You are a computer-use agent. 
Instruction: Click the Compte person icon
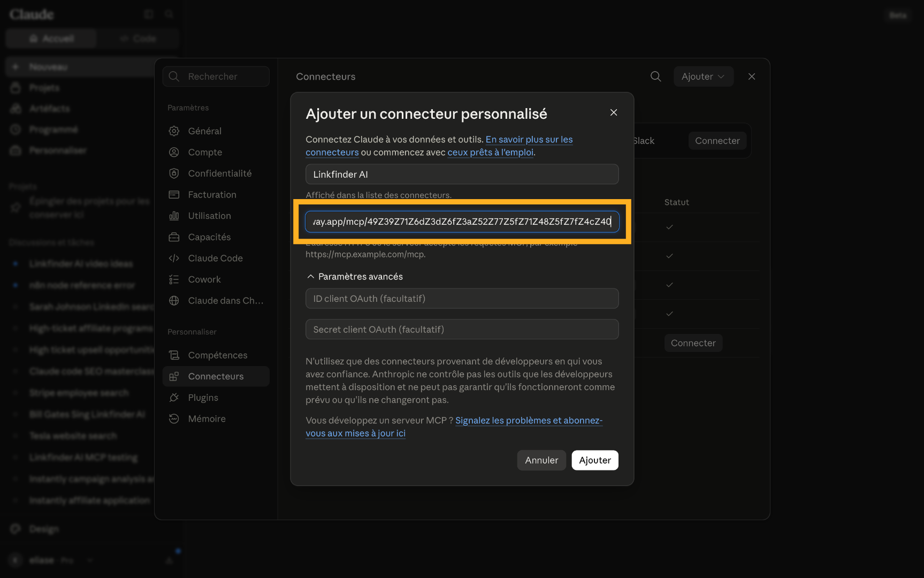[174, 153]
